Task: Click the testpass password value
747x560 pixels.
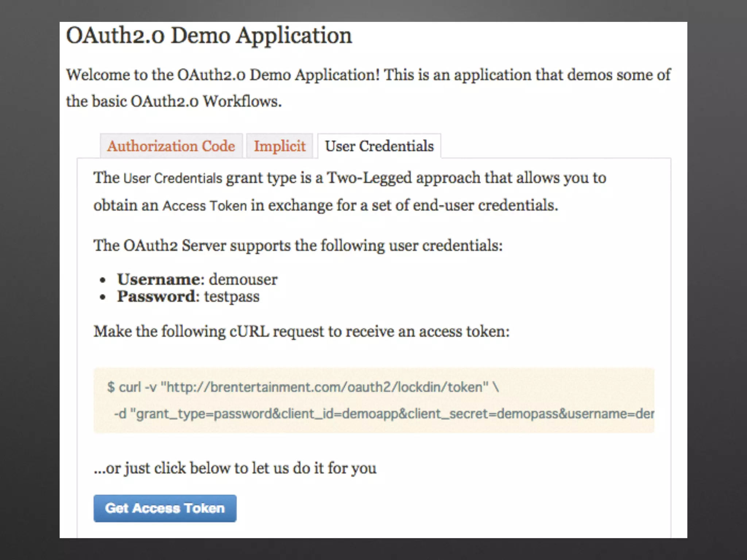Action: [x=232, y=296]
